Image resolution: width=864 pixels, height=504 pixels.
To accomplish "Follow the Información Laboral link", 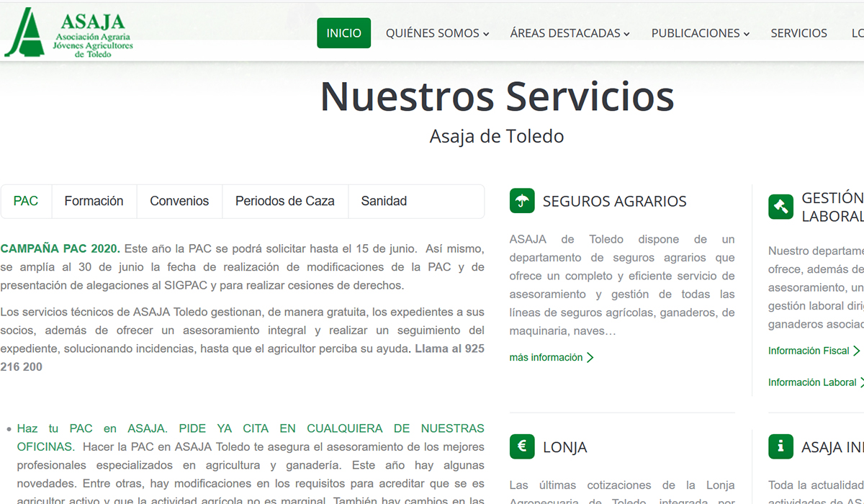I will (811, 382).
